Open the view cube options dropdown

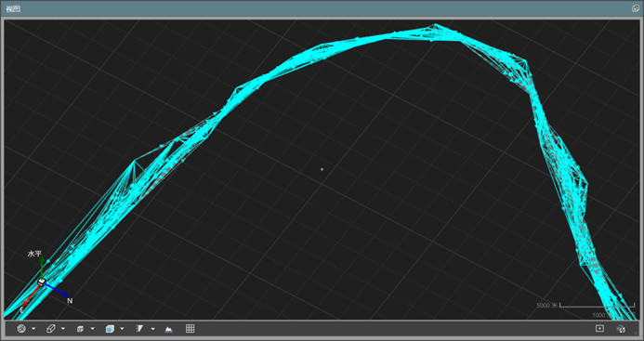92,329
